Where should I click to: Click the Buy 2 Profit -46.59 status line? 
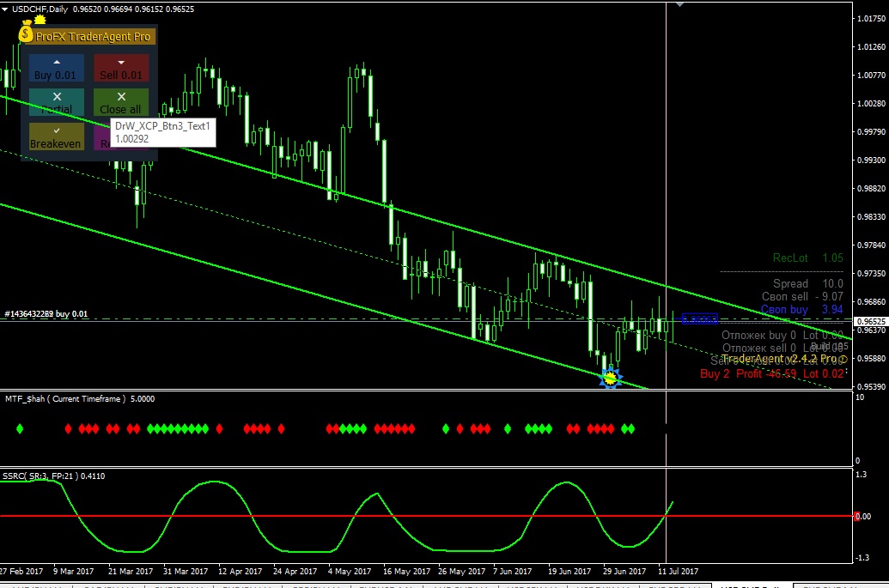point(772,374)
